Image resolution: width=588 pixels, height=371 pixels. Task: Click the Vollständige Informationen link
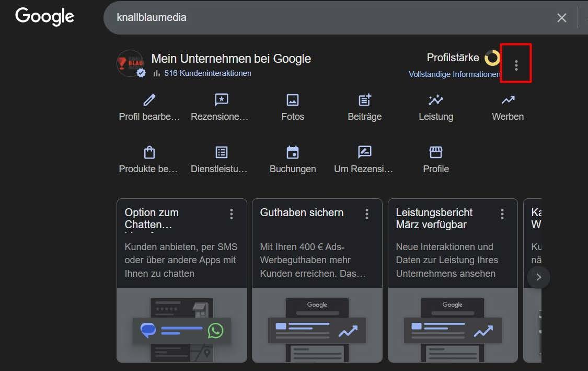click(454, 74)
